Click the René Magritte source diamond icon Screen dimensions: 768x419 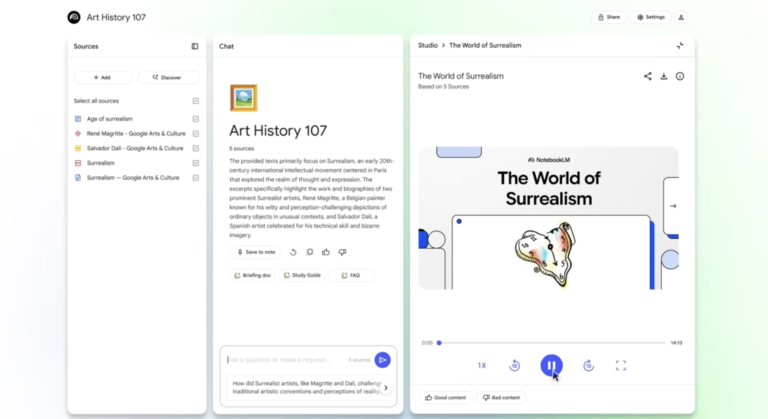coord(78,133)
